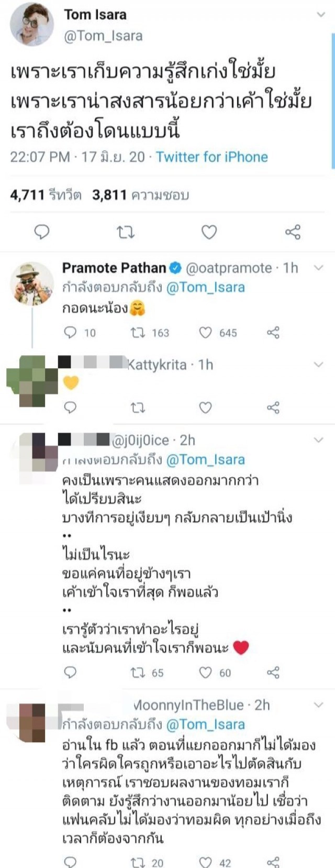This screenshot has height=868, width=335.
Task: Open Pramote Pathan's profile avatar
Action: click(x=31, y=283)
